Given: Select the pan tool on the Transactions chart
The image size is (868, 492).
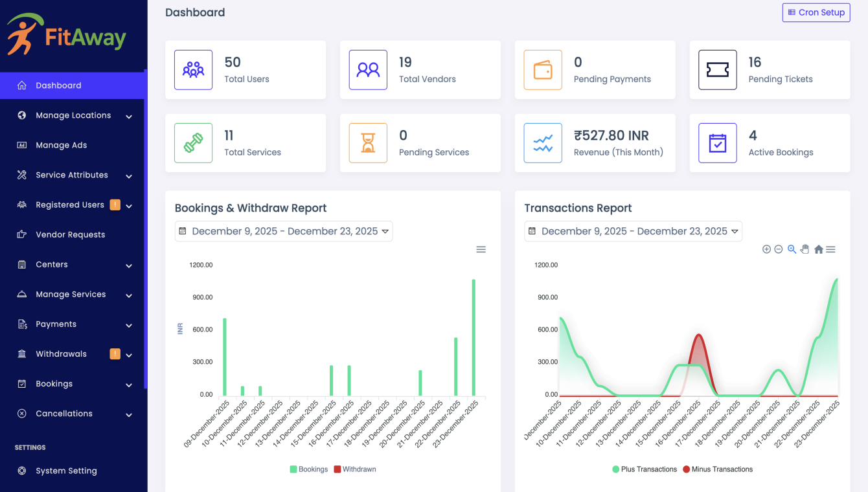Looking at the screenshot, I should coord(805,249).
